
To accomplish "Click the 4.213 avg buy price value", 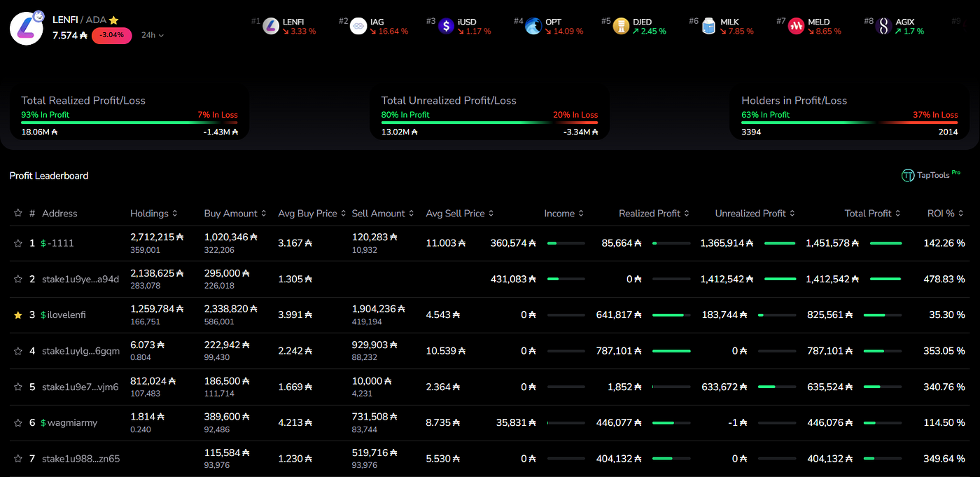I will point(295,423).
